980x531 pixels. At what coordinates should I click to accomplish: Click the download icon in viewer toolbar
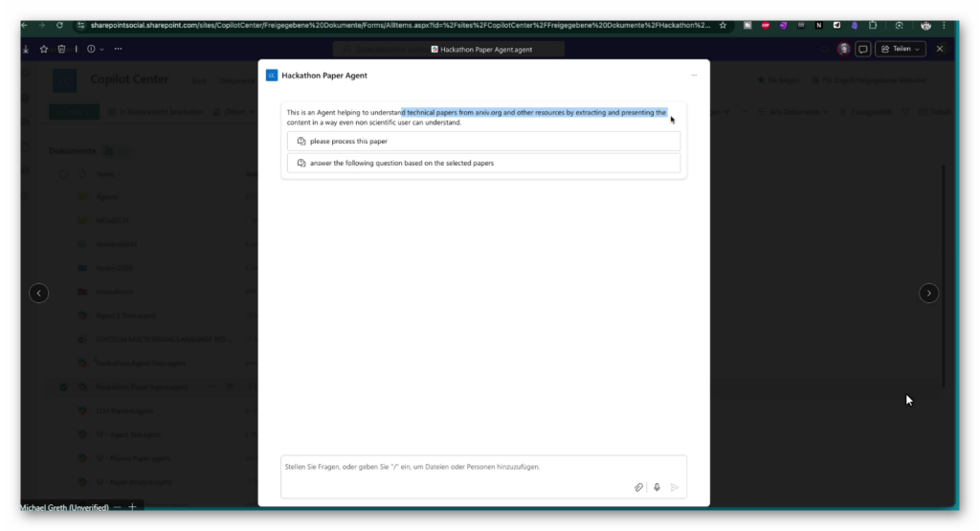click(26, 49)
